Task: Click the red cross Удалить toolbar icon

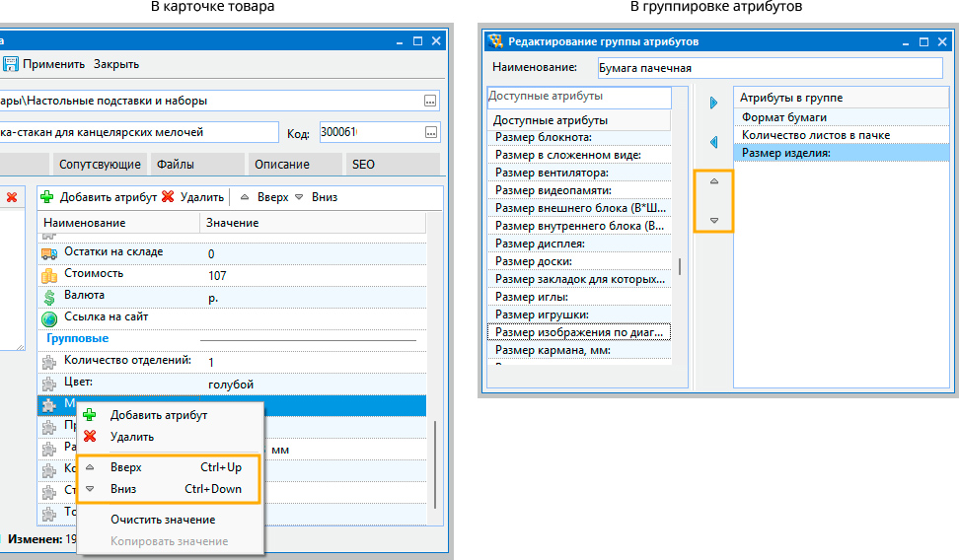Action: [x=168, y=196]
